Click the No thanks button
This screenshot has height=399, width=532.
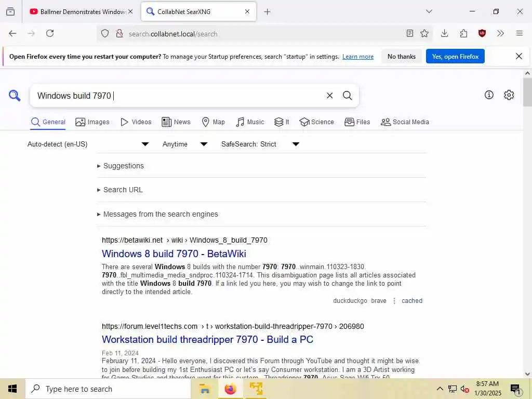point(402,56)
